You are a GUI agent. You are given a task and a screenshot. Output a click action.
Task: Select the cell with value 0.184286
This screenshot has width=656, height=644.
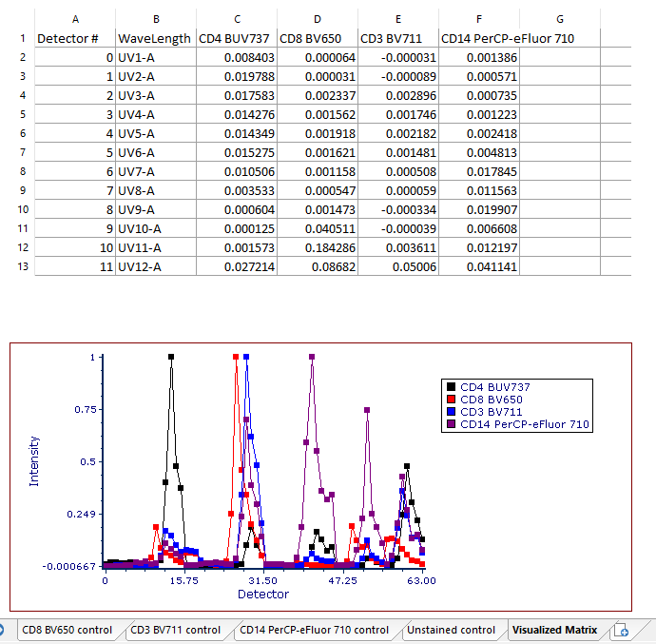tap(317, 247)
